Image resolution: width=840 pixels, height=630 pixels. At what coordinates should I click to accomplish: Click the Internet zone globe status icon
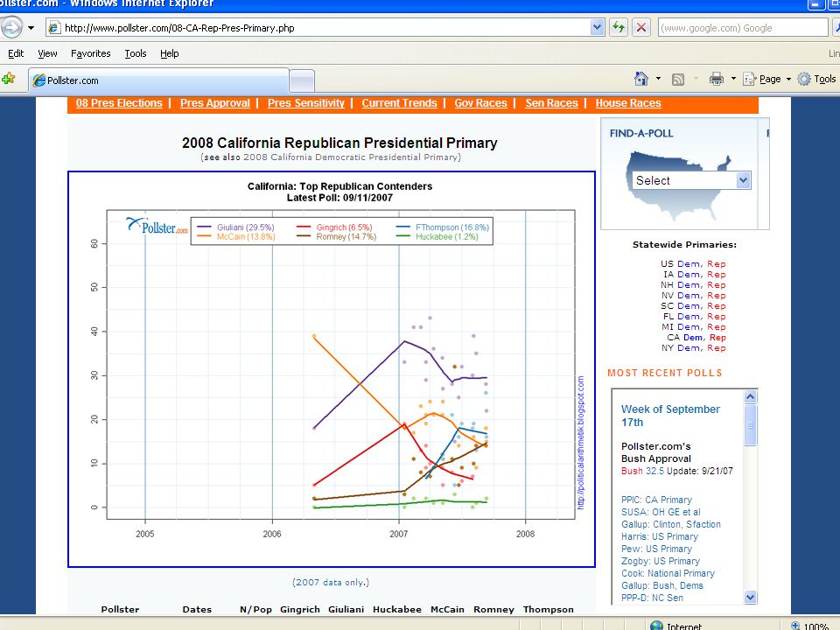(656, 625)
